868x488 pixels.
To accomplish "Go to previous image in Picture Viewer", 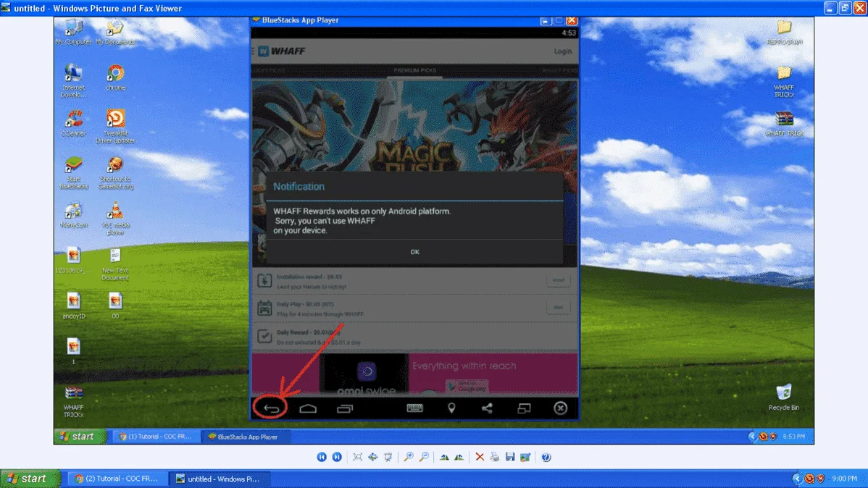I will tap(322, 457).
